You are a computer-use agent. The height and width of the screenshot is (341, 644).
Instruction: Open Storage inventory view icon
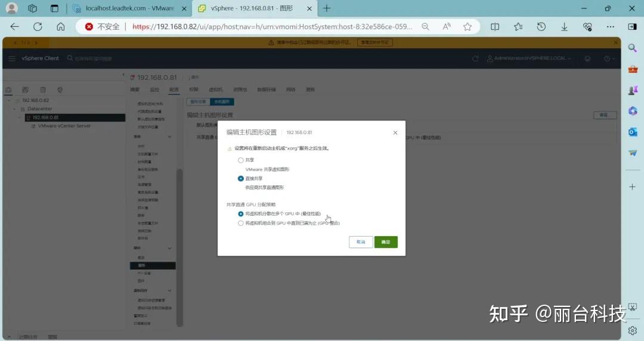pos(43,89)
